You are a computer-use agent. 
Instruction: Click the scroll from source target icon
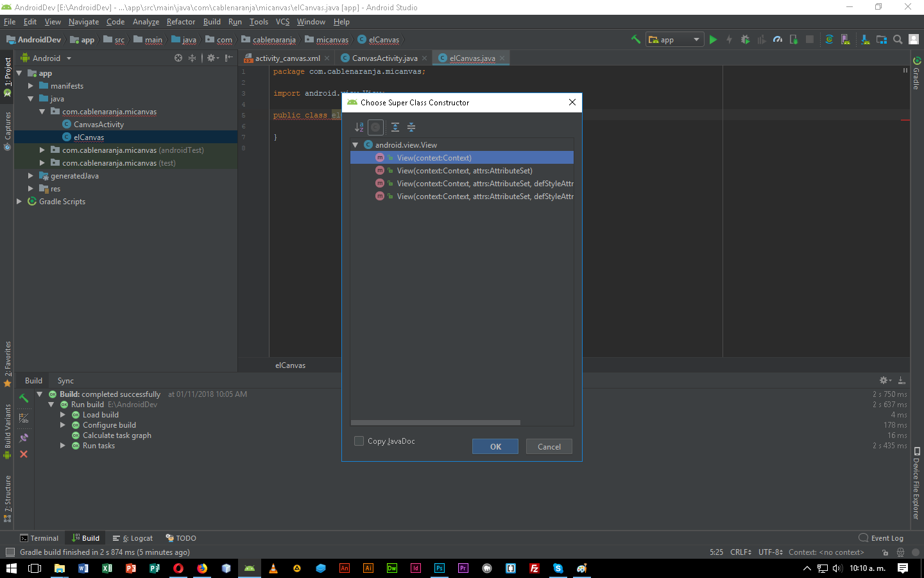178,58
